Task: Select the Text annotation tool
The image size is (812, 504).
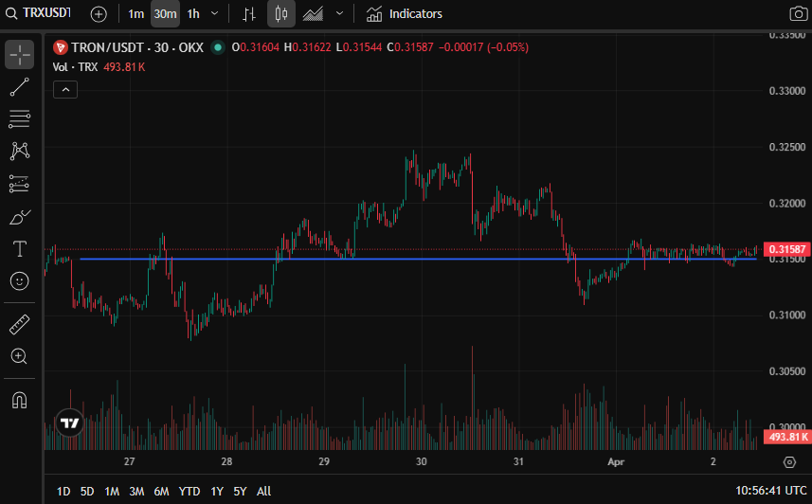Action: [20, 249]
